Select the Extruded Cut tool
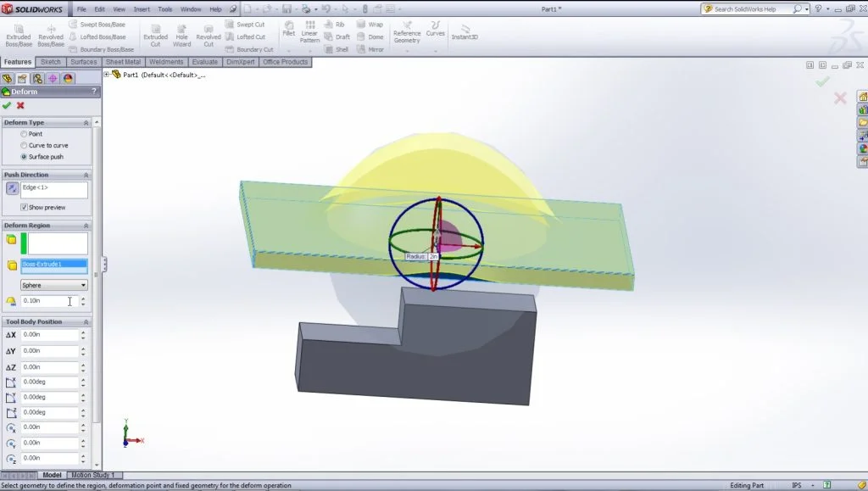Image resolution: width=868 pixels, height=491 pixels. 156,34
